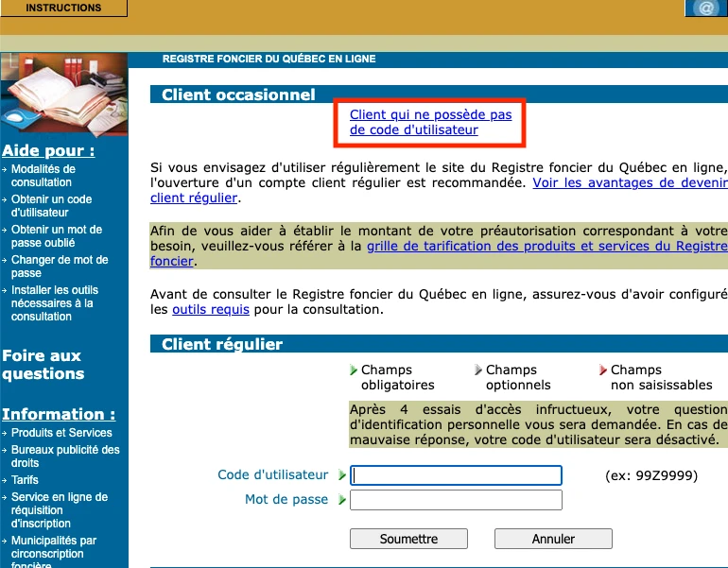The height and width of the screenshot is (568, 728).
Task: Open the INSTRUCTIONS button
Action: tap(63, 9)
